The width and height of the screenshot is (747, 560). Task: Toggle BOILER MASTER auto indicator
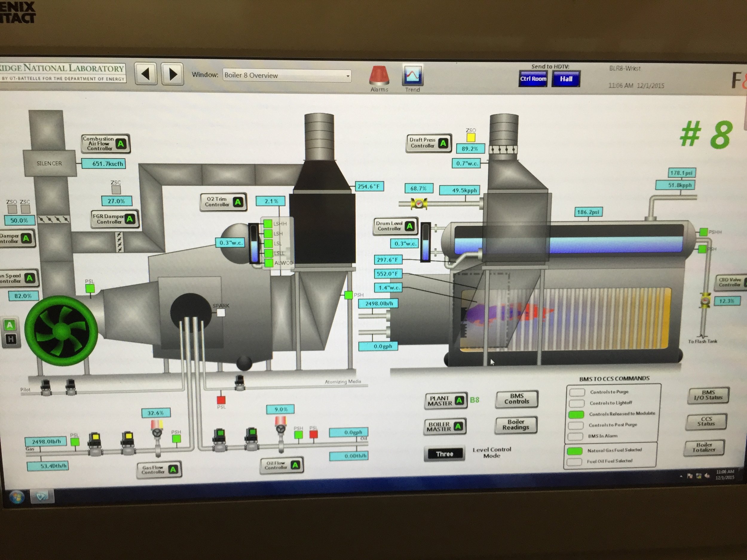[458, 426]
